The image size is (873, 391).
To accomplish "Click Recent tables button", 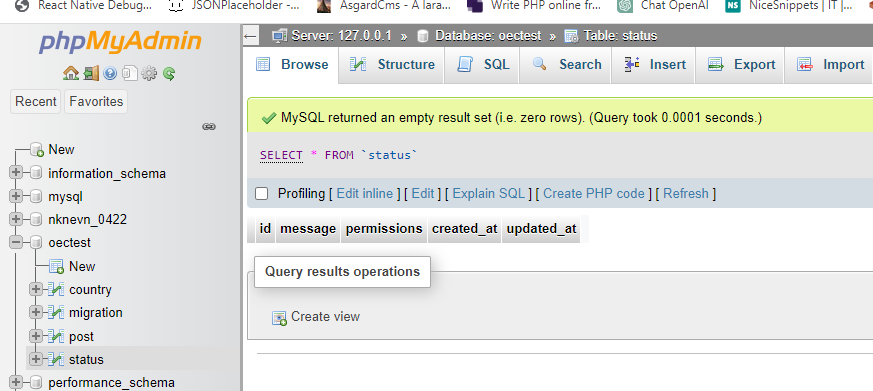I will click(36, 101).
